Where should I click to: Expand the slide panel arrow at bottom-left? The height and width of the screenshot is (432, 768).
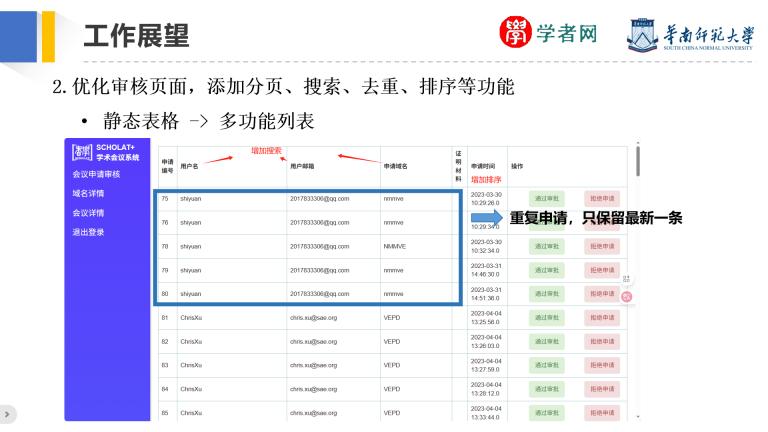pyautogui.click(x=8, y=412)
